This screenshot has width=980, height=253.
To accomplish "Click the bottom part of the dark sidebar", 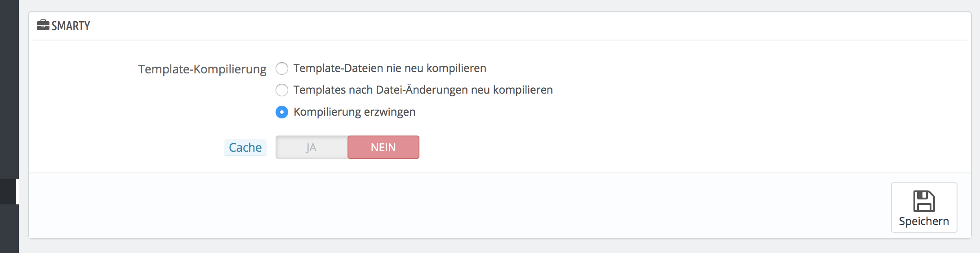I will (9, 230).
